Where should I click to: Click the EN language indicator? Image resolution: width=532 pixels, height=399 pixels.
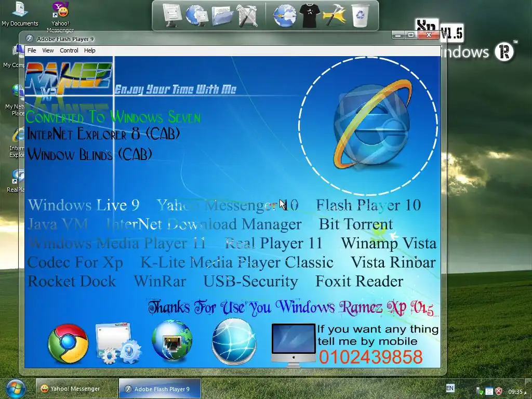[450, 388]
